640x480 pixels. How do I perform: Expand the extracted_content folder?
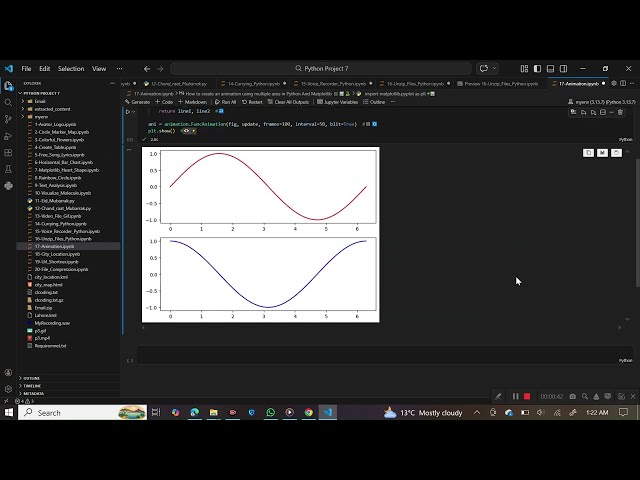[x=52, y=109]
